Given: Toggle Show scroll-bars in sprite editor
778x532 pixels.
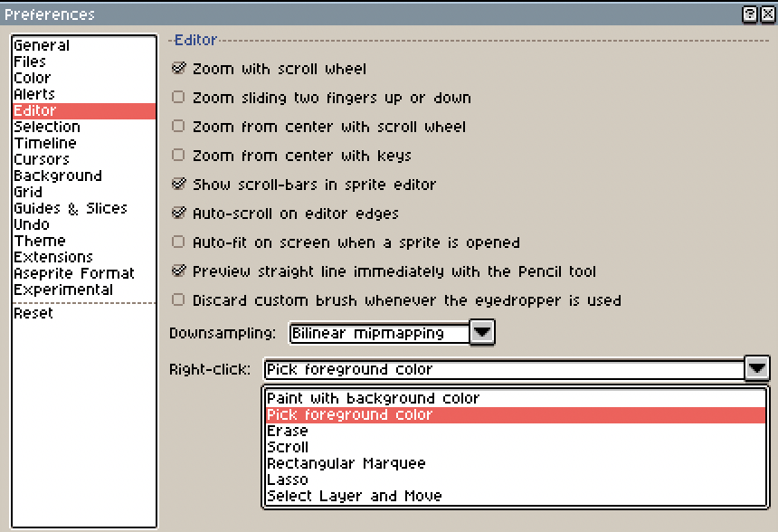Looking at the screenshot, I should pyautogui.click(x=178, y=185).
